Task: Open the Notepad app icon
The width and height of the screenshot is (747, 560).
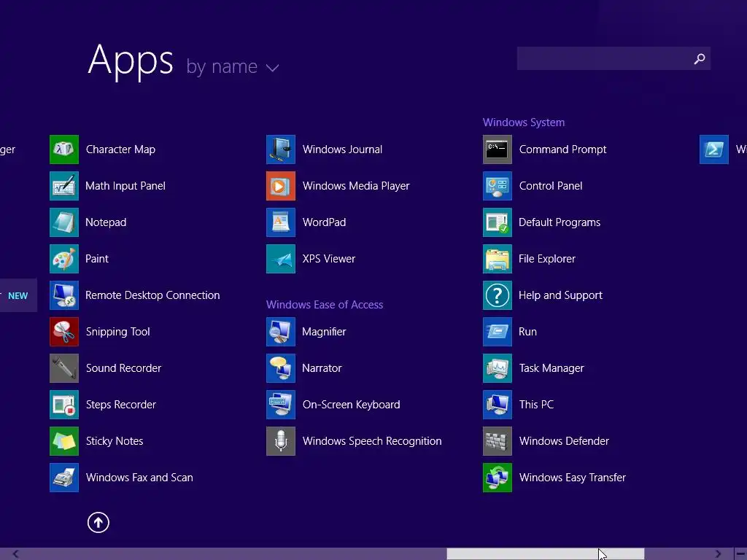Action: coord(64,222)
